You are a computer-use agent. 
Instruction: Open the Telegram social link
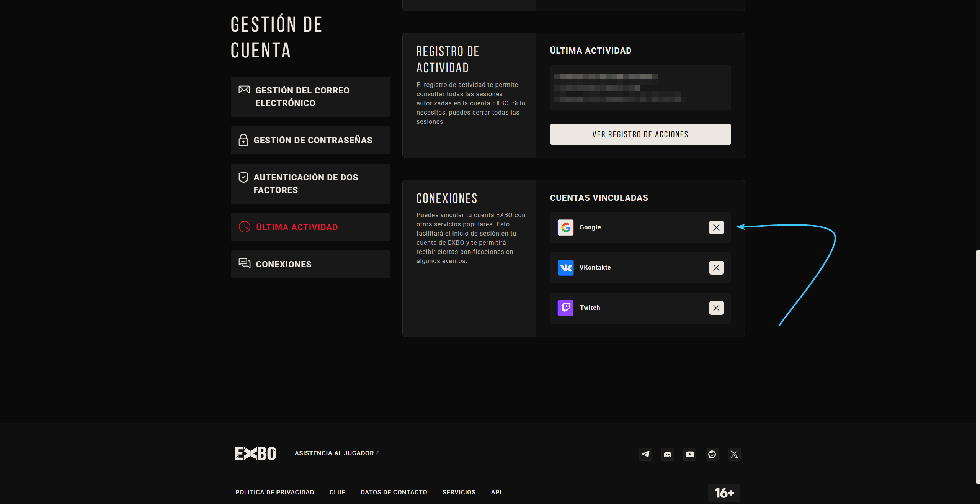645,454
